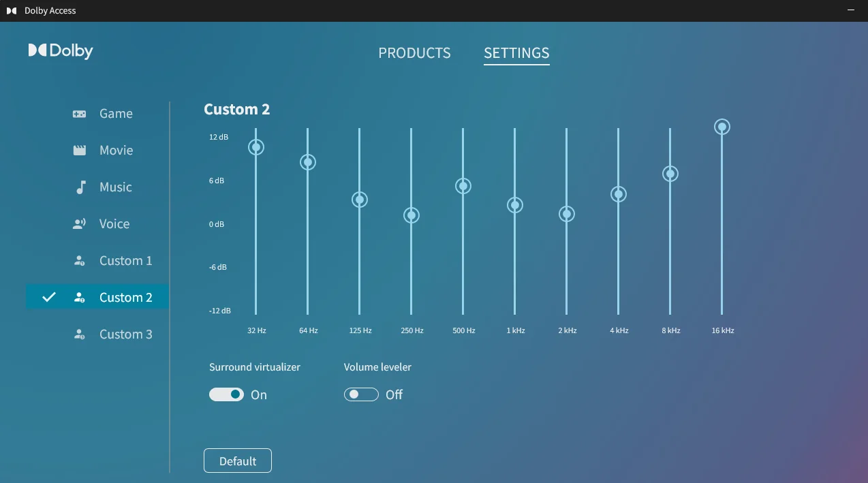This screenshot has height=483, width=868.
Task: Turn off Surround virtualizer switch
Action: pos(226,394)
